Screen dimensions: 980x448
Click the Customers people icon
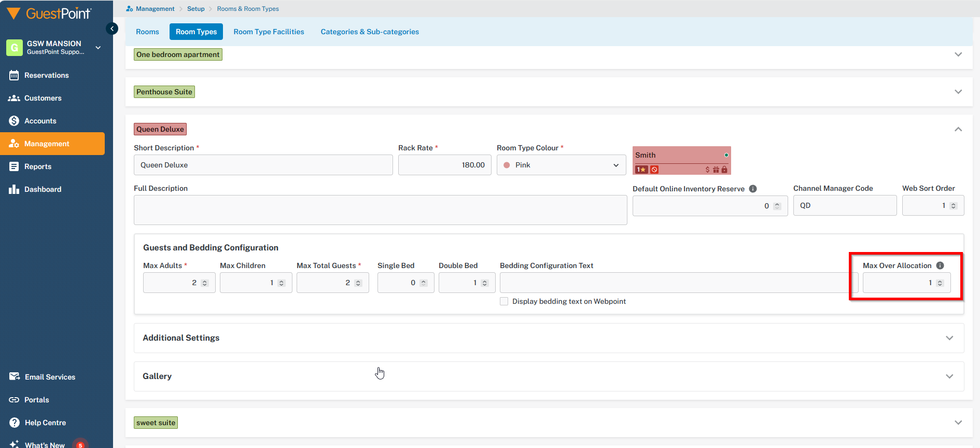point(14,98)
